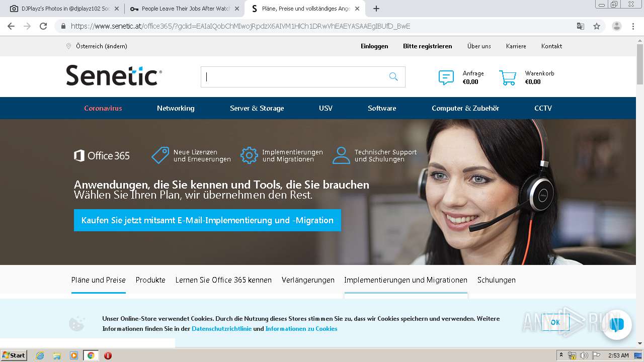Select the Produkte tab
644x362 pixels.
tap(150, 280)
